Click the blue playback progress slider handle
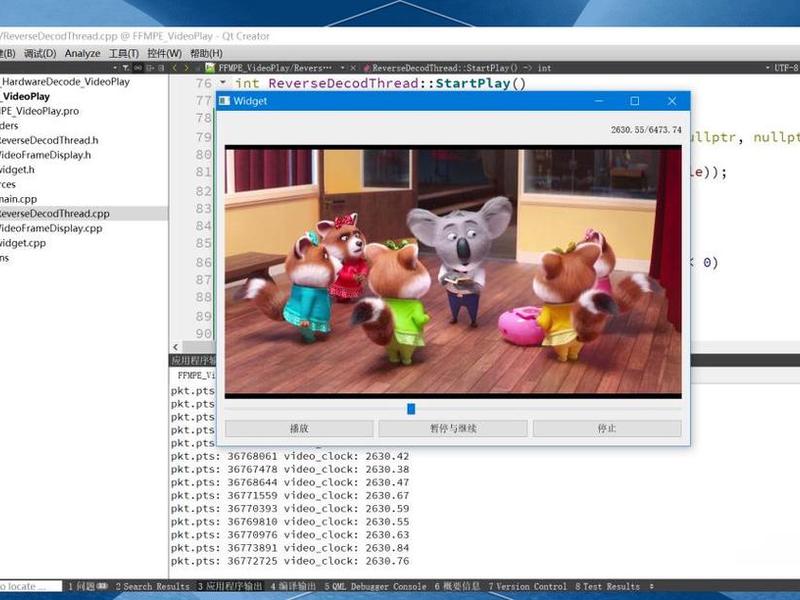 [411, 409]
